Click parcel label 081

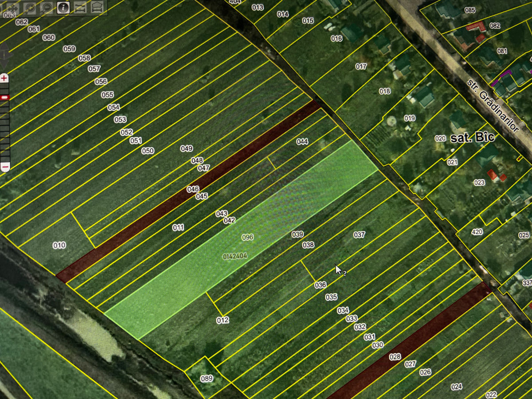(x=502, y=51)
